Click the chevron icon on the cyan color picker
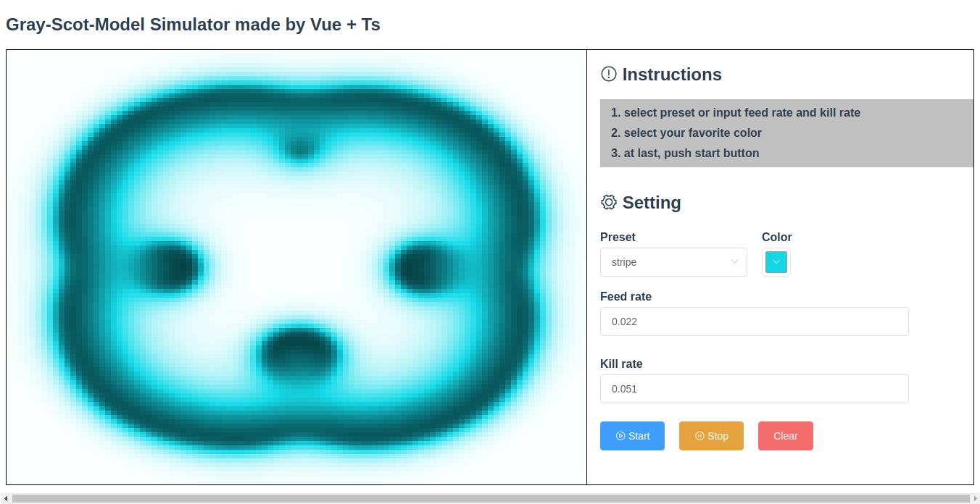The image size is (980, 504). click(x=776, y=261)
